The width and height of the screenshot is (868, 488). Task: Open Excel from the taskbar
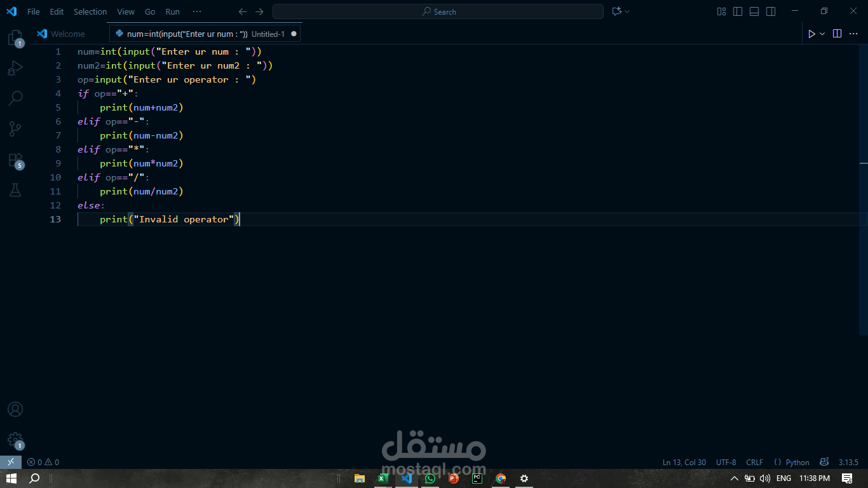383,478
